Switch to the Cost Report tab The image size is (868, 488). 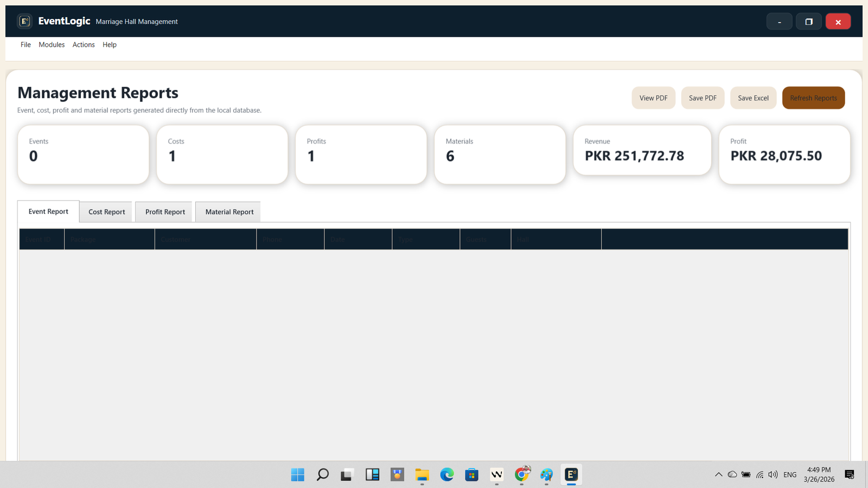coord(106,212)
